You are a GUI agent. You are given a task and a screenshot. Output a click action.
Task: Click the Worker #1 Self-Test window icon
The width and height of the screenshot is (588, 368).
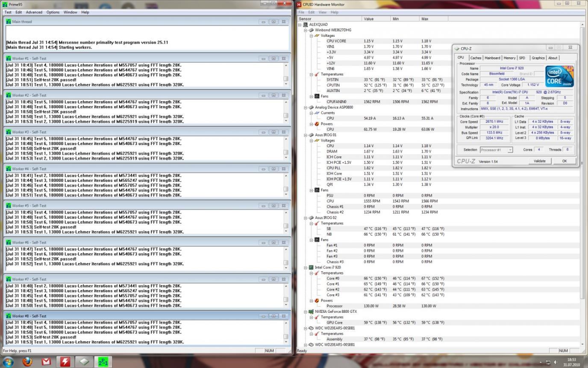(9, 58)
